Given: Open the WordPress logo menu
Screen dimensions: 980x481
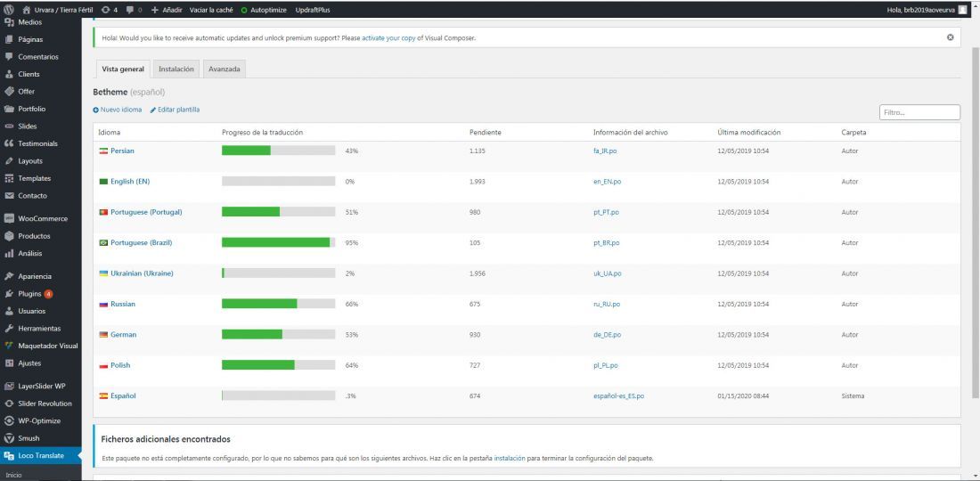Looking at the screenshot, I should tap(9, 10).
